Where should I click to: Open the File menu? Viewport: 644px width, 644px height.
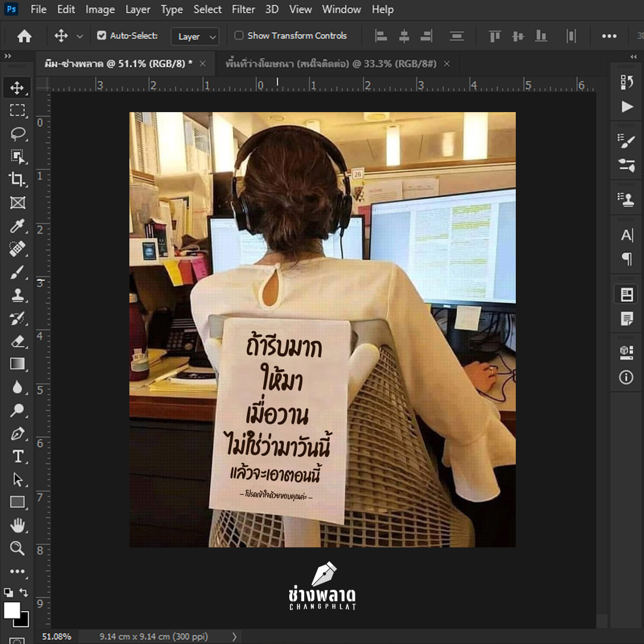click(x=39, y=9)
